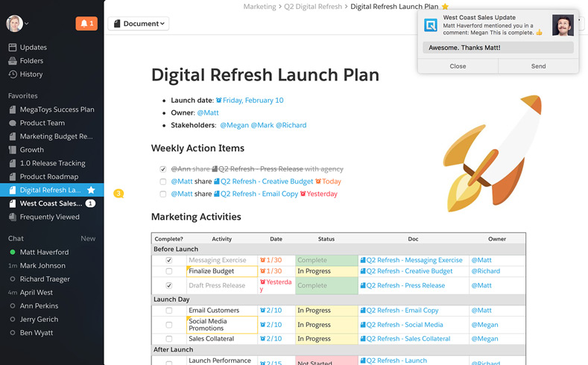Uncheck the Press Release action item checkbox

[163, 169]
